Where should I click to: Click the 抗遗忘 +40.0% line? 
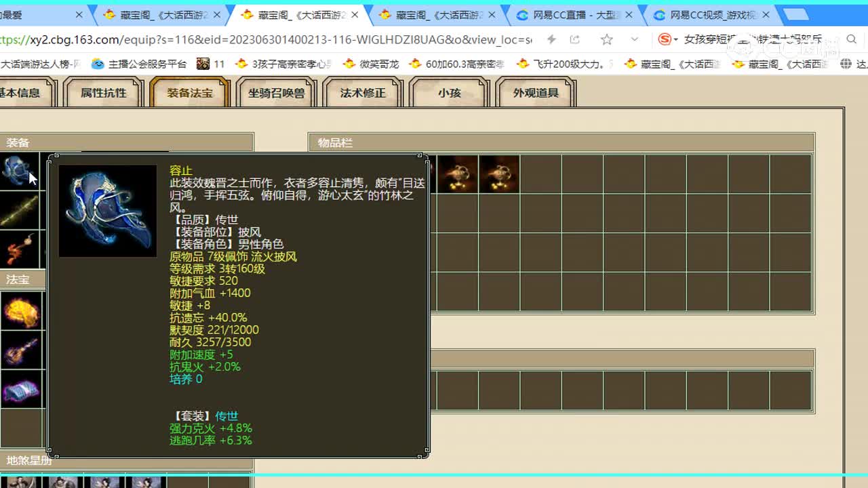click(x=208, y=318)
